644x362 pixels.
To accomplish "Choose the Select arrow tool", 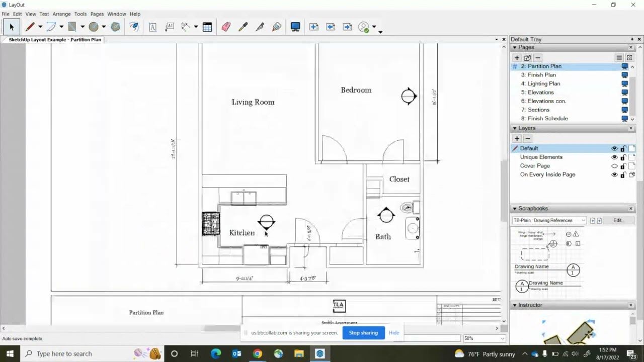I will click(x=11, y=27).
